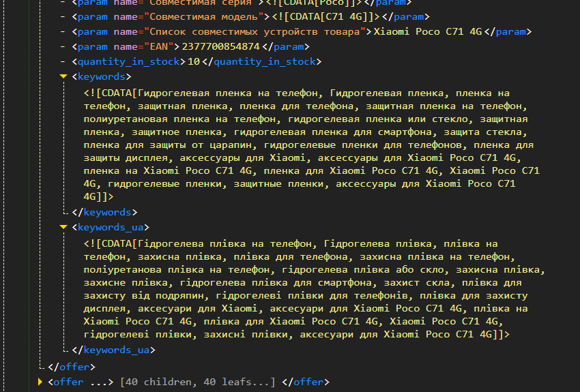This screenshot has height=392, width=580.
Task: Click the Xiaomi Poco C71 4G param text
Action: tap(428, 32)
